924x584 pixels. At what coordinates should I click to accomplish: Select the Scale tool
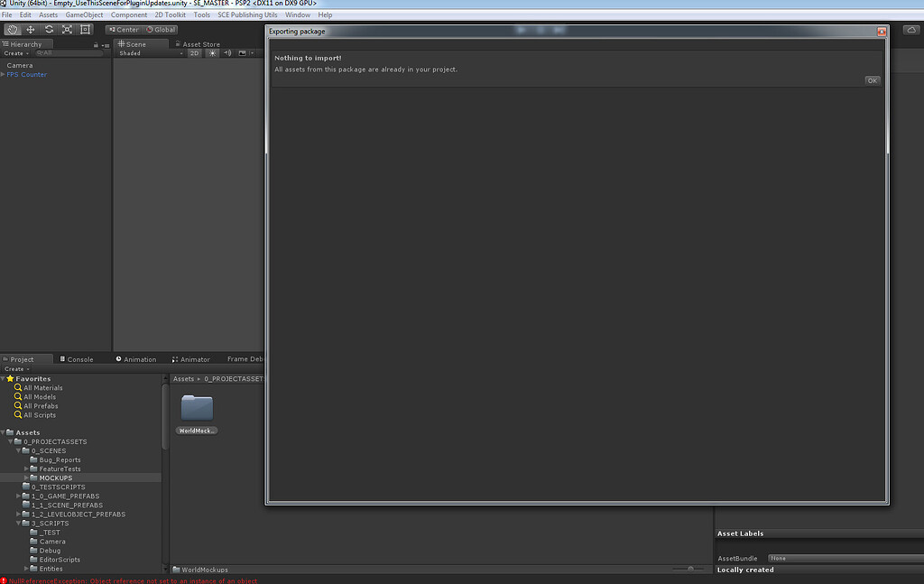point(67,29)
